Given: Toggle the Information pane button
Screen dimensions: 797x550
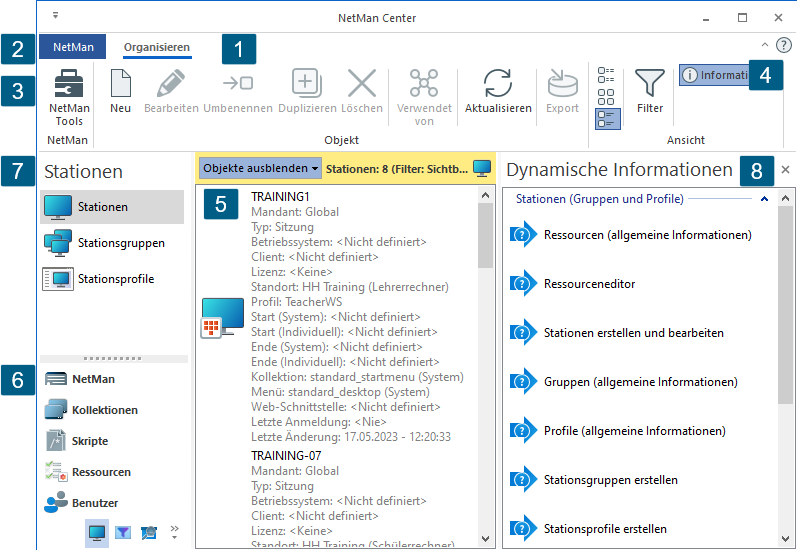Looking at the screenshot, I should (x=714, y=75).
